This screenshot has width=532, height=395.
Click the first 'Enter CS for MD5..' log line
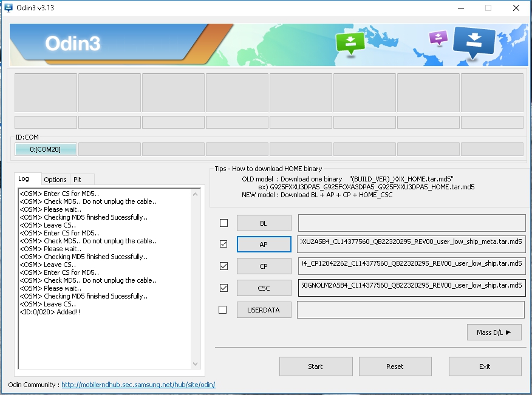60,194
